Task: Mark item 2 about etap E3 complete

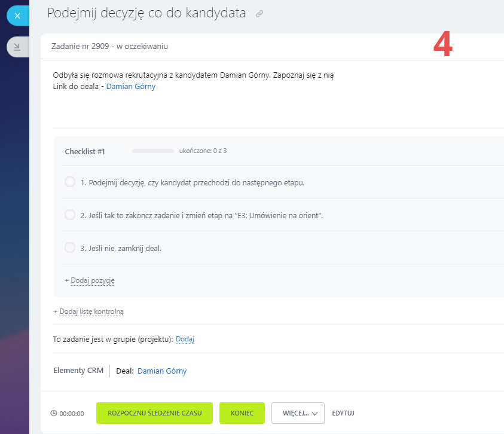Action: tap(69, 215)
